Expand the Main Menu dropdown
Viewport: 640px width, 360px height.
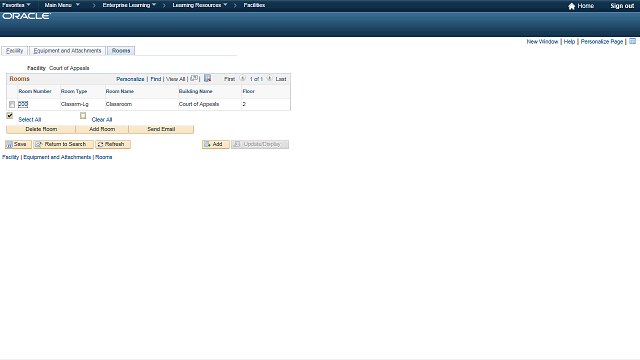point(62,5)
